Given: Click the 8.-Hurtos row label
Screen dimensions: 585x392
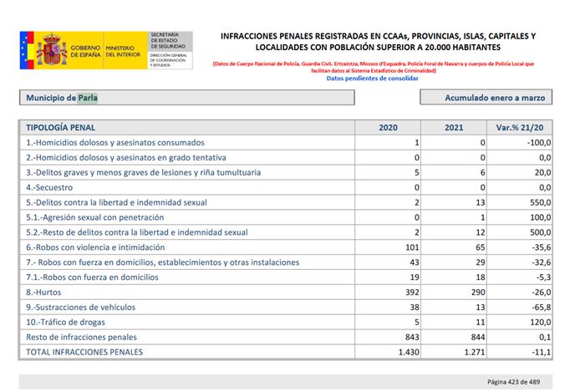Looking at the screenshot, I should point(47,292).
